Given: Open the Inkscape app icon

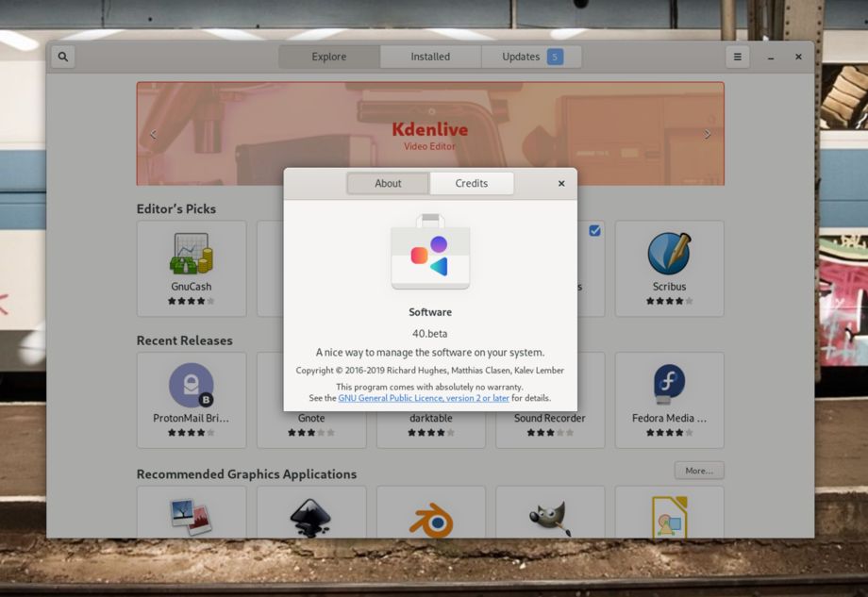Looking at the screenshot, I should 310,518.
